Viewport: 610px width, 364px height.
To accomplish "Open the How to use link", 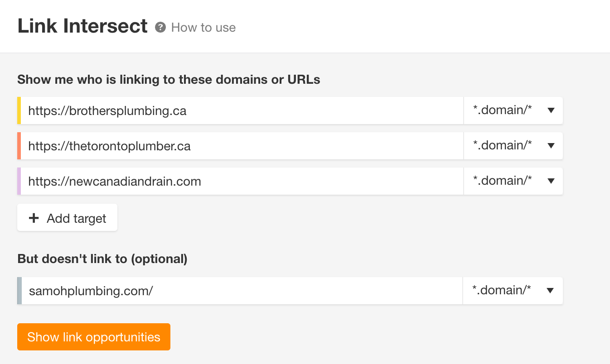I will 203,28.
